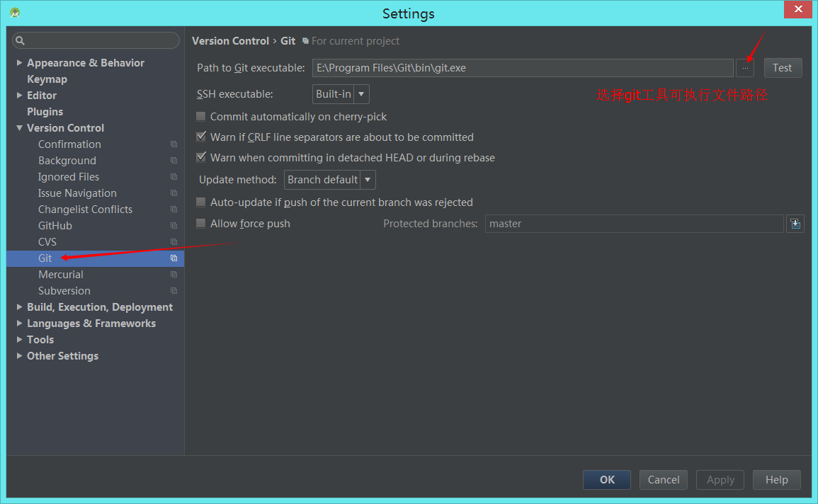
Task: Click the project-level icon next to Confirmation
Action: 174,144
